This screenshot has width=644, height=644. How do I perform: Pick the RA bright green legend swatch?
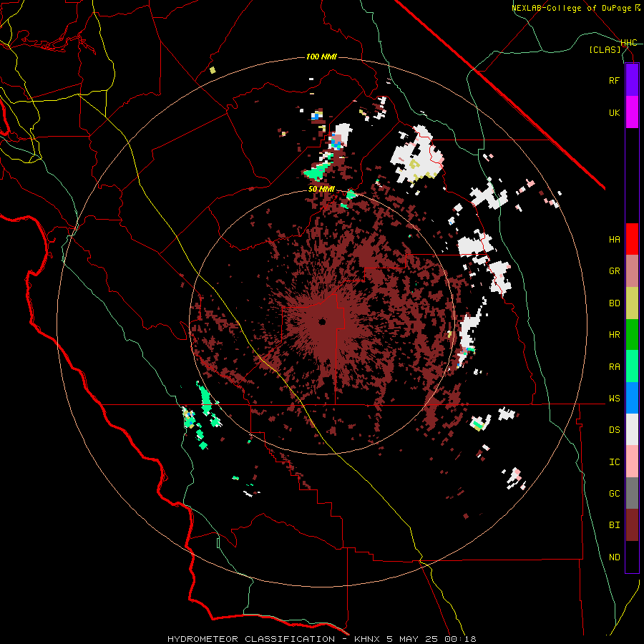coord(632,366)
